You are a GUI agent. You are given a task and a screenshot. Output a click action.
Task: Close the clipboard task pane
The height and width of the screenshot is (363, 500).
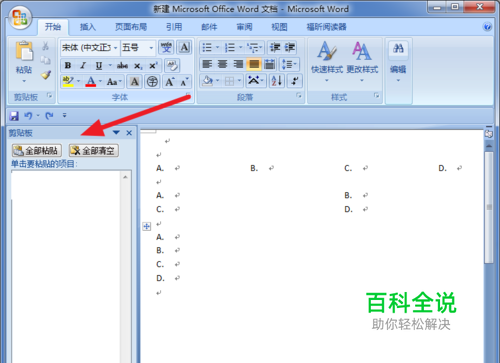(129, 133)
